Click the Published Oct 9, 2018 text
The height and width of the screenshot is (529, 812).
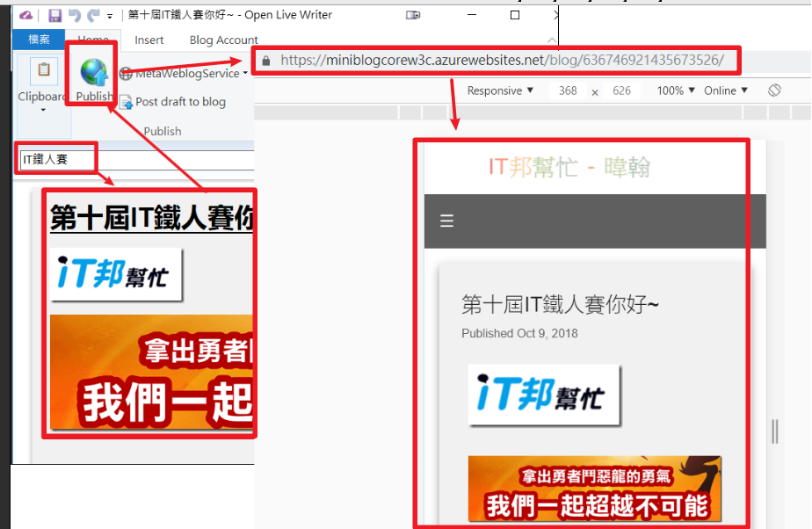pos(519,333)
